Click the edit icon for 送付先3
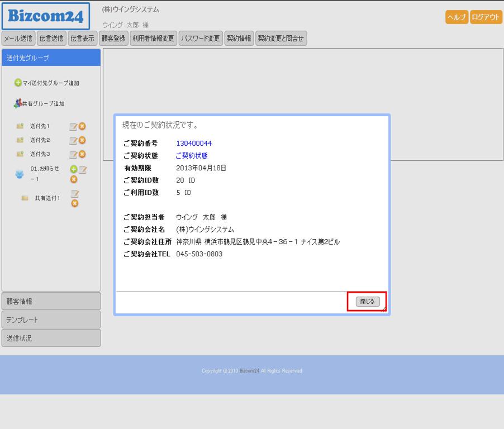 [73, 154]
